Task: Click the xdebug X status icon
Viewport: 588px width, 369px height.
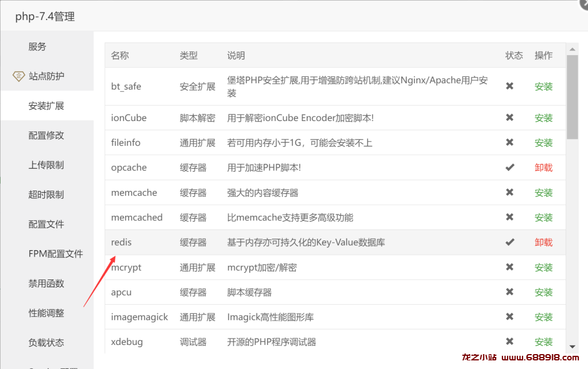Action: [x=510, y=341]
